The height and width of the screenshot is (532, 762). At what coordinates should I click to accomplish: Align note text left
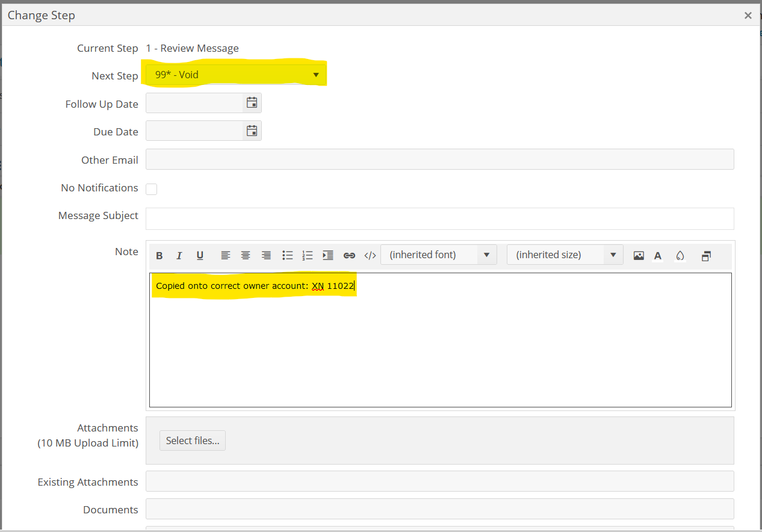click(225, 255)
